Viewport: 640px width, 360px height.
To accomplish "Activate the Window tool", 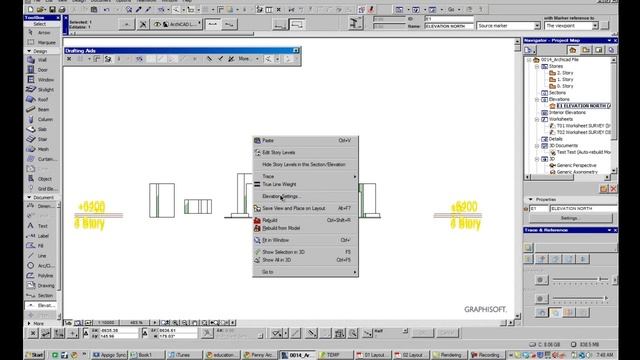I will coord(42,80).
